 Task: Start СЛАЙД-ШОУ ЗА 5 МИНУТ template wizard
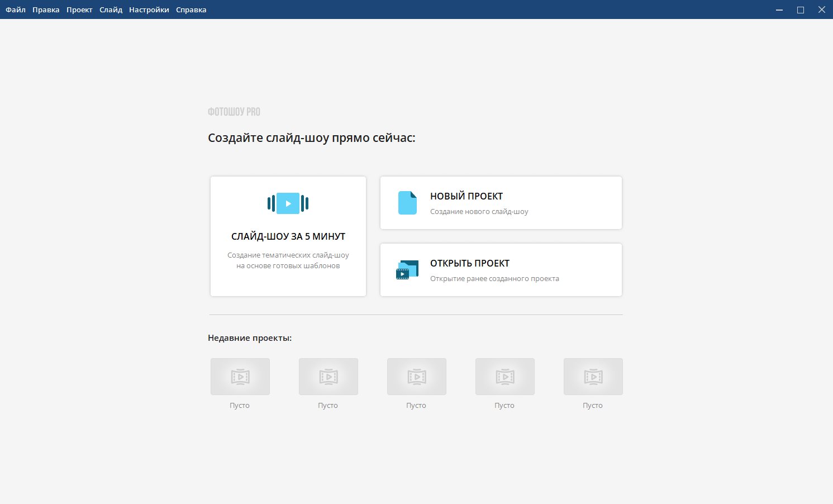(x=288, y=236)
